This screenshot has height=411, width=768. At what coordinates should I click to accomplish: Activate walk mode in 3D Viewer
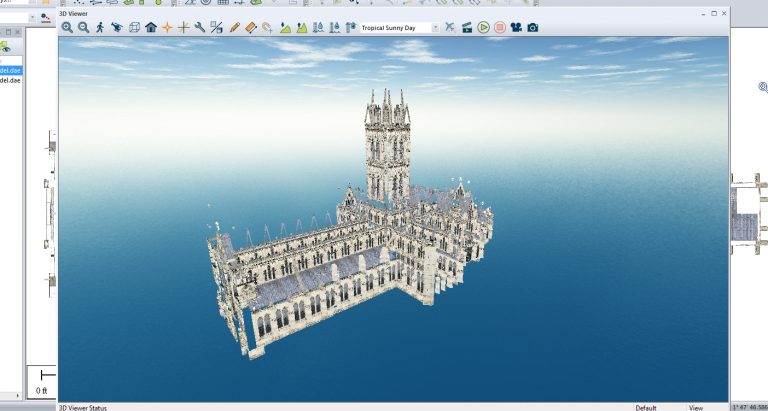coord(100,27)
